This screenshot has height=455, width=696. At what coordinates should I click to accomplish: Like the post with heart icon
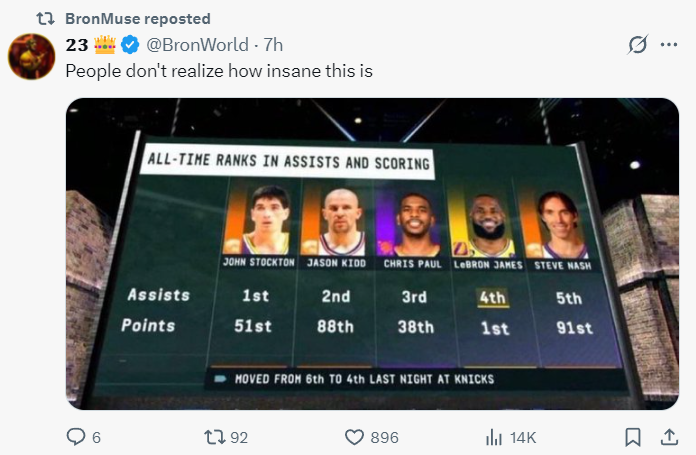354,437
